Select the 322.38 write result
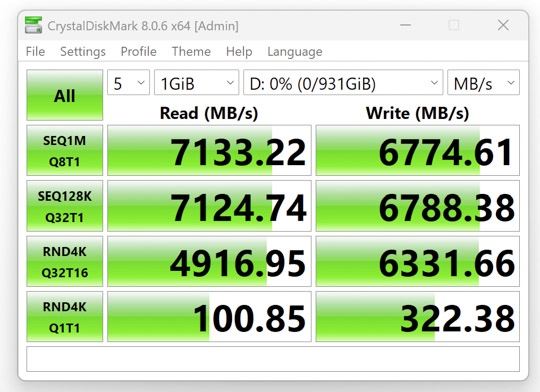Viewport: 540px width, 392px height. pos(417,317)
